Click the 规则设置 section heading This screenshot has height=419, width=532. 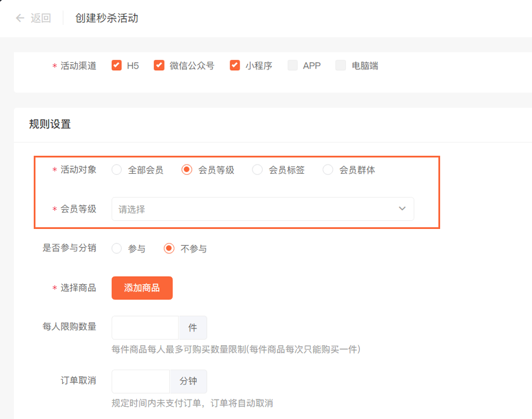(x=50, y=124)
